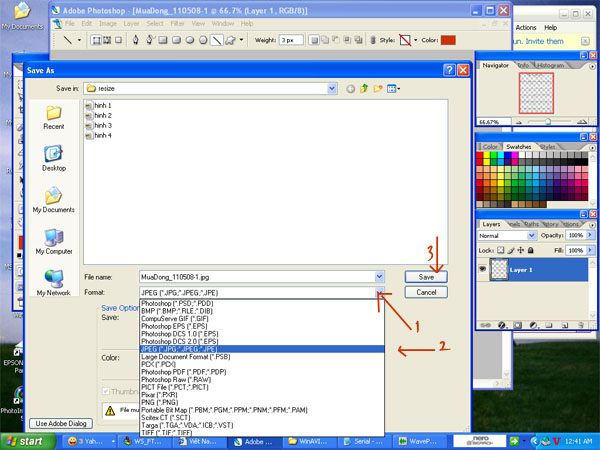Toggle the Thumbnail checkbox
600x450 pixels.
pyautogui.click(x=106, y=391)
